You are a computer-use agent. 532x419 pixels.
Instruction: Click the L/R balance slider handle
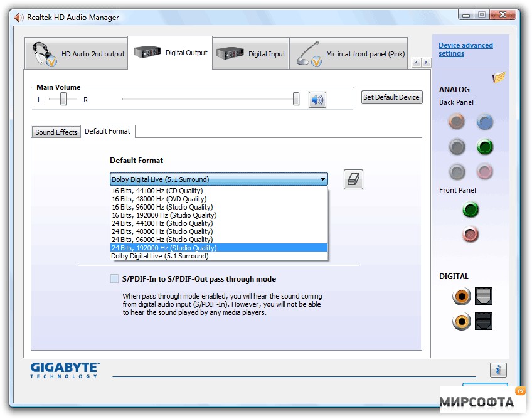[x=63, y=99]
